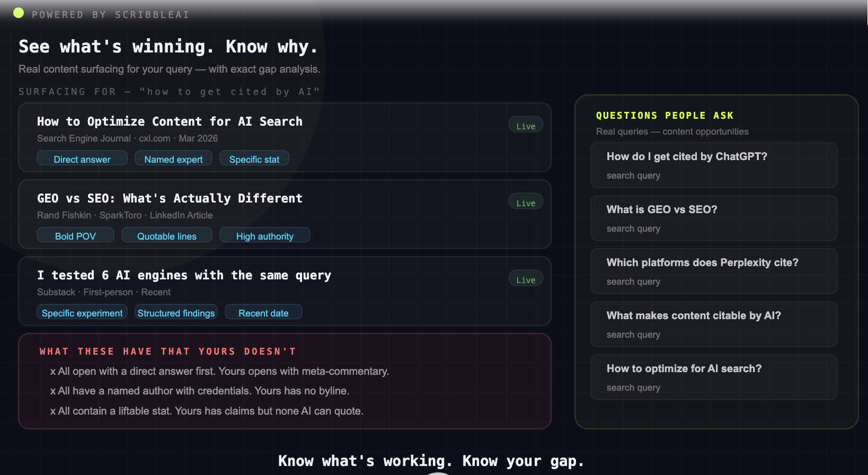Click 'Rand Fishkin · SparkToro · LinkedIn Article' source line
The image size is (868, 475).
[125, 215]
